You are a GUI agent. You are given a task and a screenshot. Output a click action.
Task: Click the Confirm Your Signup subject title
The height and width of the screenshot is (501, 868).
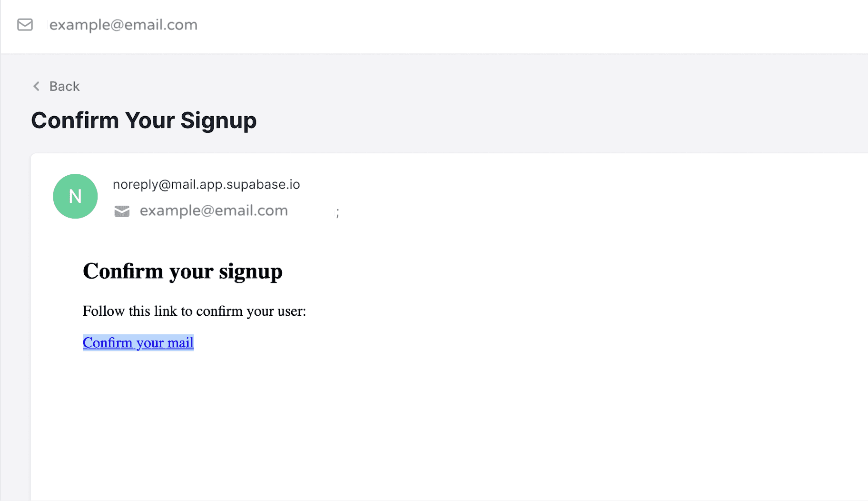click(x=144, y=120)
